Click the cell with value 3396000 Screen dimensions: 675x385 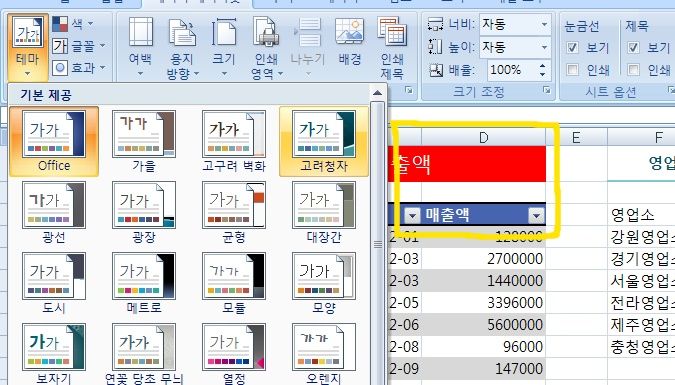[x=483, y=303]
